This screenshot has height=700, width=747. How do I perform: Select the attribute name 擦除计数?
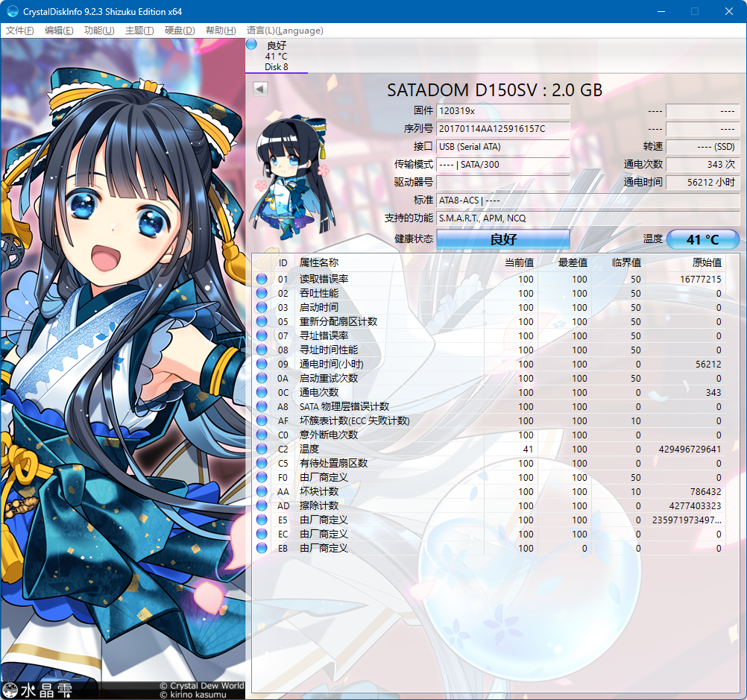point(319,505)
